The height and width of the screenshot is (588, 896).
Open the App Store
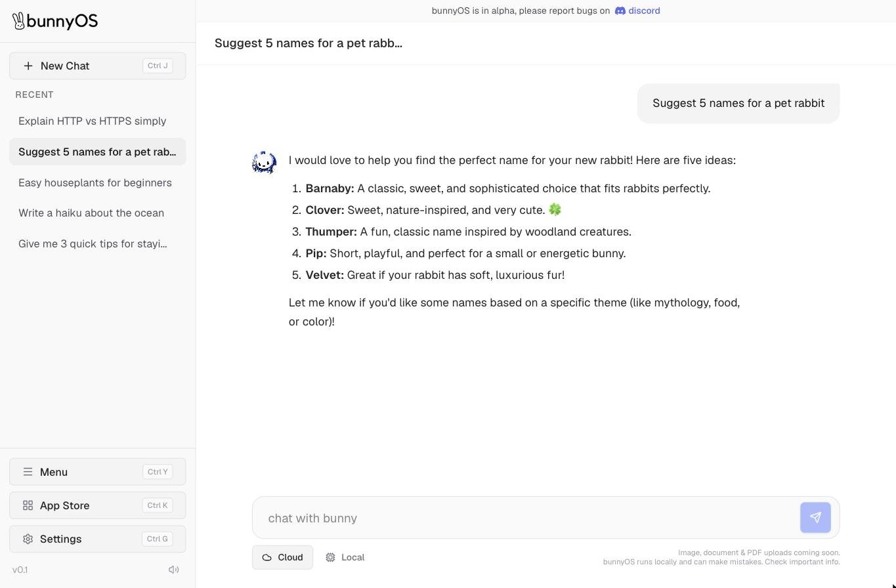(98, 505)
